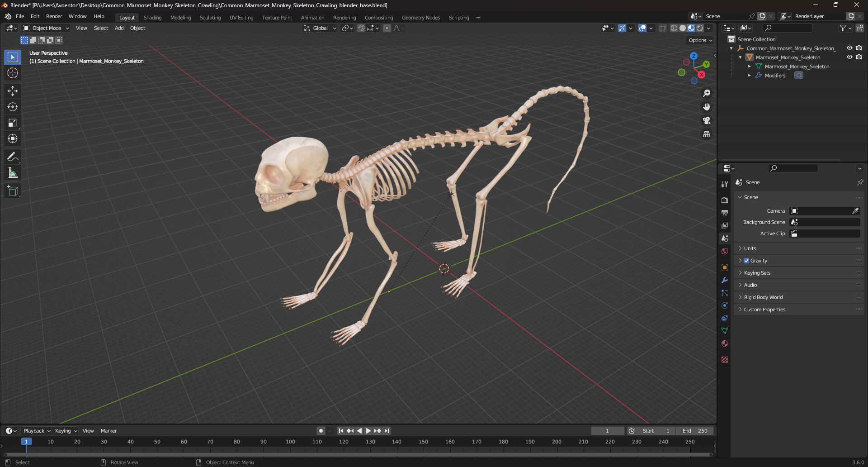
Task: Select the Measure tool
Action: [13, 173]
